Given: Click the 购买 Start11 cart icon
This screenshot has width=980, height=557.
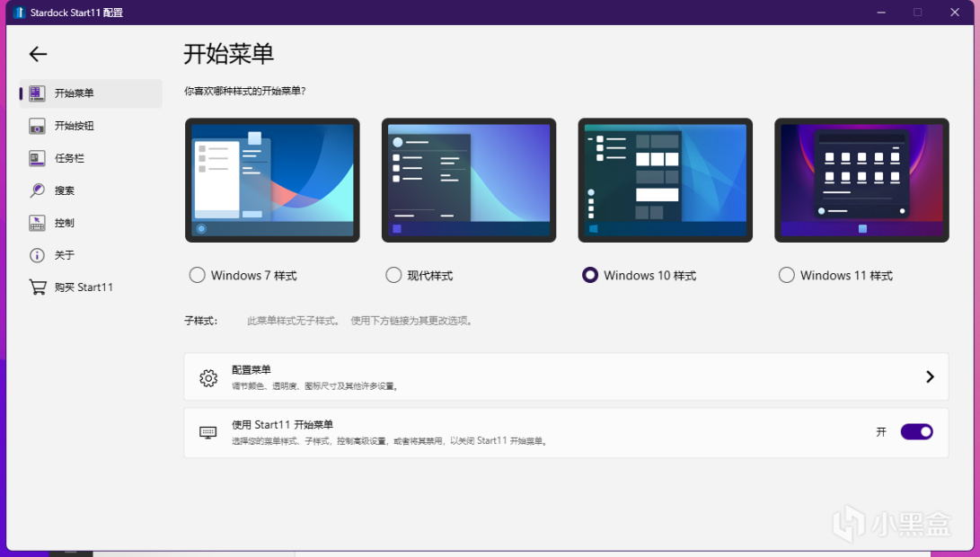Looking at the screenshot, I should click(x=38, y=287).
